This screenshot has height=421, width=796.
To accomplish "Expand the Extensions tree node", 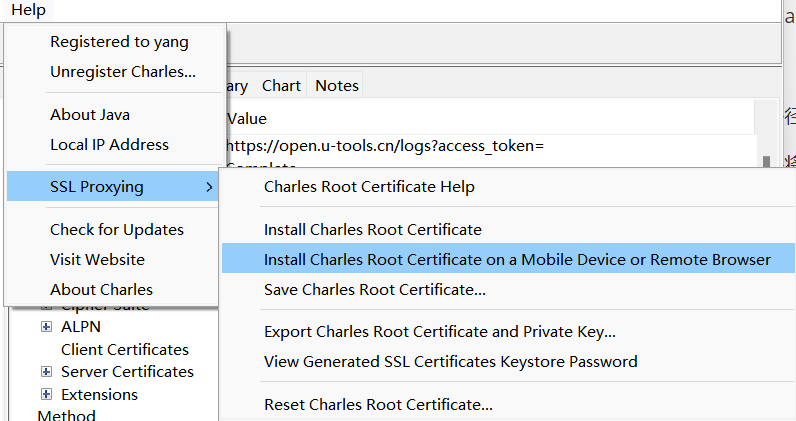I will (46, 394).
